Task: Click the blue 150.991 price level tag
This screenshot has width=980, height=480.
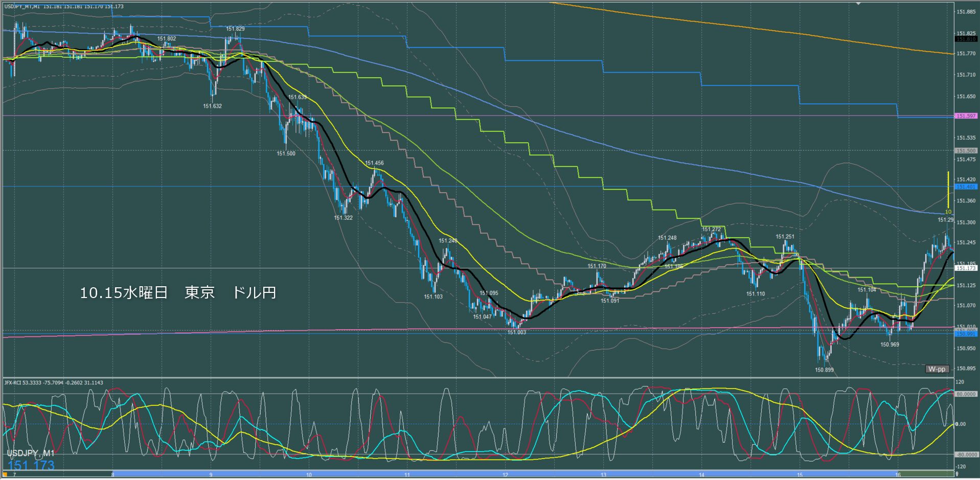Action: [966, 334]
